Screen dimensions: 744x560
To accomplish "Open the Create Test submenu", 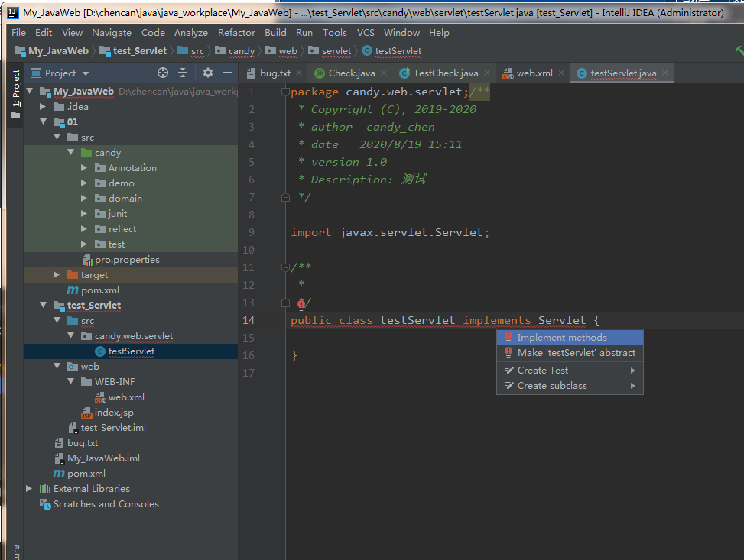I will point(570,371).
